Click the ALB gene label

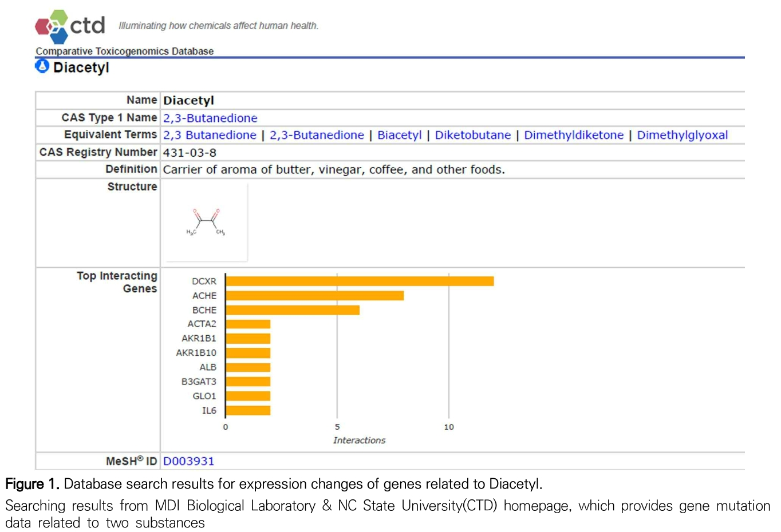208,367
